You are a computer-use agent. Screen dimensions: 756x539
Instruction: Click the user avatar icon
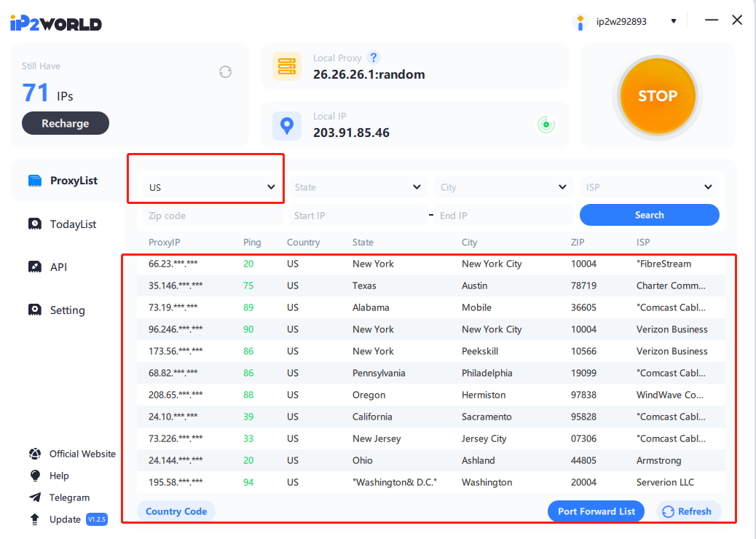pyautogui.click(x=580, y=22)
